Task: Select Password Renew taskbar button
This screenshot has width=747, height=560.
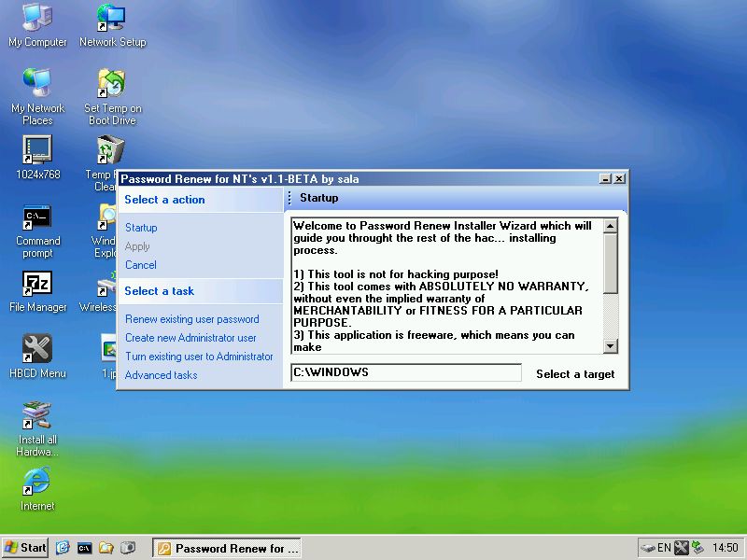Action: (228, 548)
